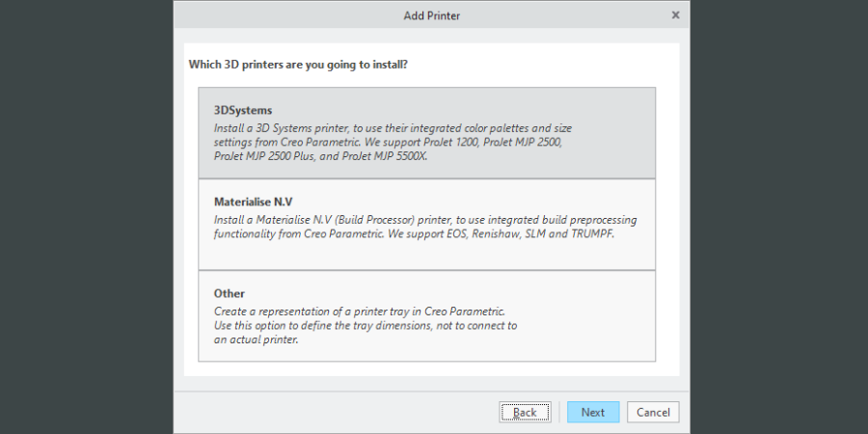This screenshot has width=868, height=434.
Task: Click the bold Other heading
Action: point(230,293)
